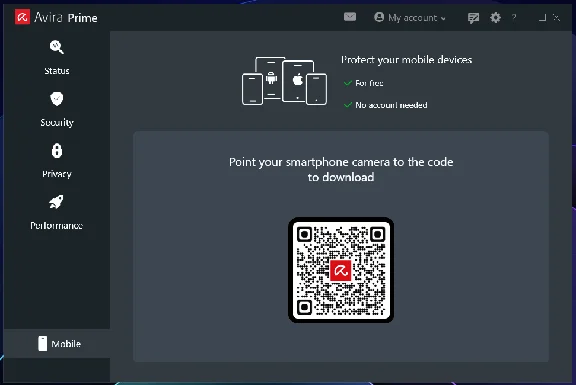Minimize the Avira Prime window
The image size is (576, 385).
542,18
